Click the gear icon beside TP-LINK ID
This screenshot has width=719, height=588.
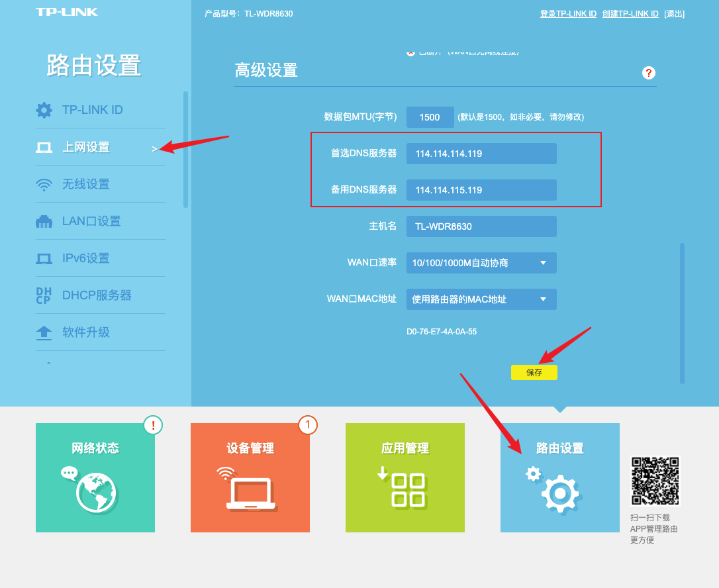click(x=44, y=110)
